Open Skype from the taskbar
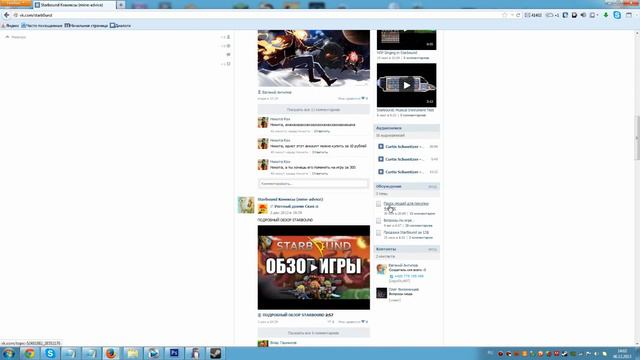The height and width of the screenshot is (360, 640). 50,353
